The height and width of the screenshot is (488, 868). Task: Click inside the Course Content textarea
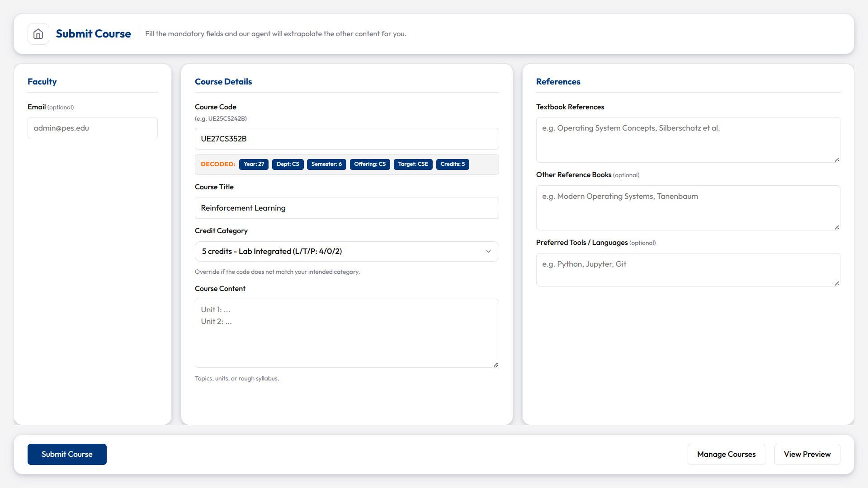(x=347, y=333)
